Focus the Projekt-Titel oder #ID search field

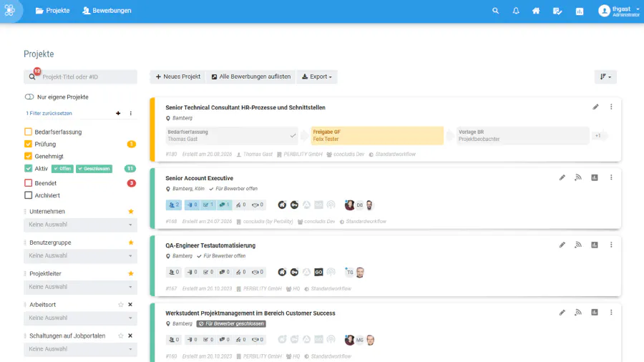[80, 77]
